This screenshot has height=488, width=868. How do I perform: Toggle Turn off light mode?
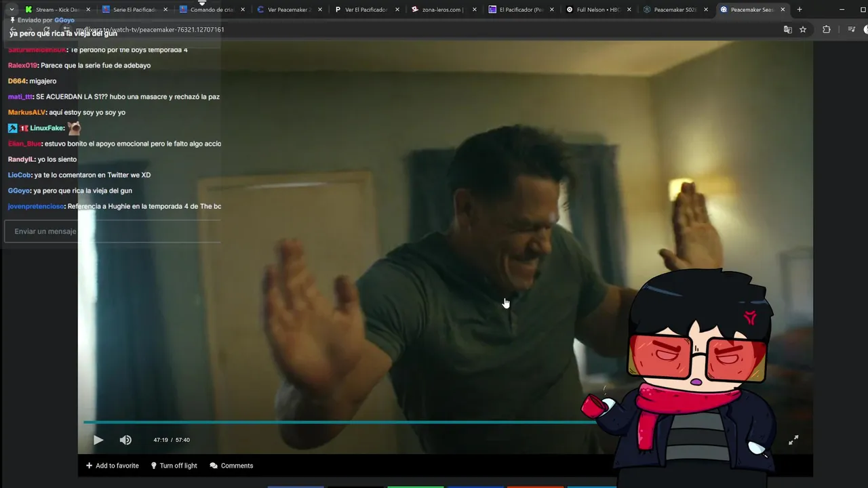[174, 466]
